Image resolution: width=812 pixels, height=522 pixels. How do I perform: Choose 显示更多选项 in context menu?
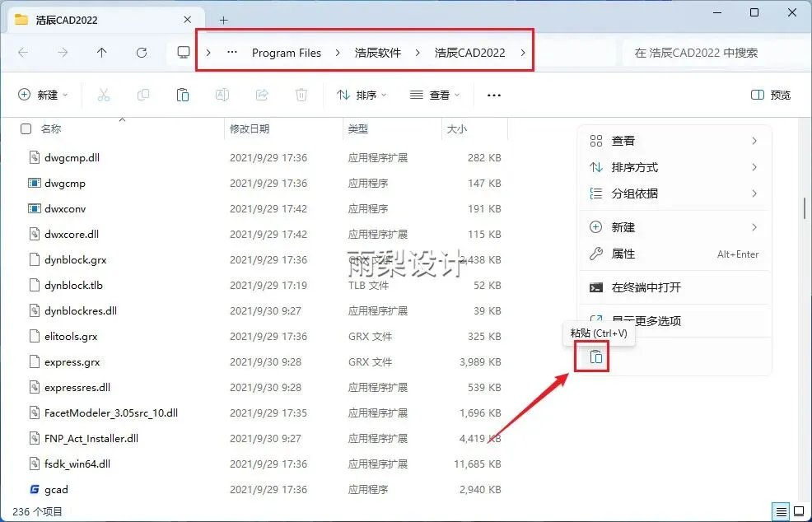[674, 320]
